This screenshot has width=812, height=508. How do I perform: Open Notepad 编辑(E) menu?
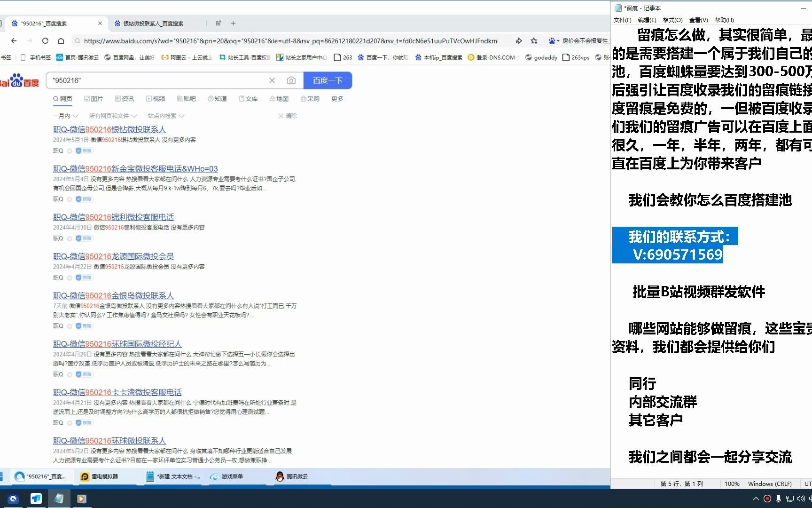click(647, 20)
